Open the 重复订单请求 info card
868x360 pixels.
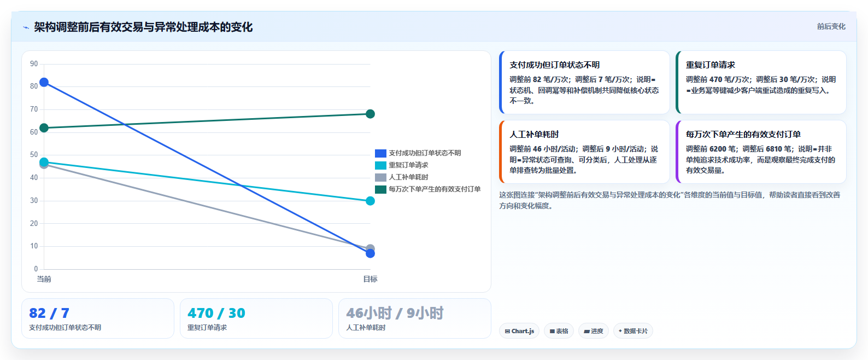pos(761,83)
